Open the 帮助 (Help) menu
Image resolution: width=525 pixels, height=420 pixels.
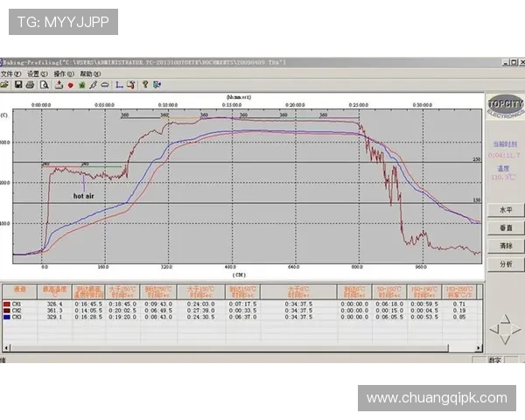[90, 73]
